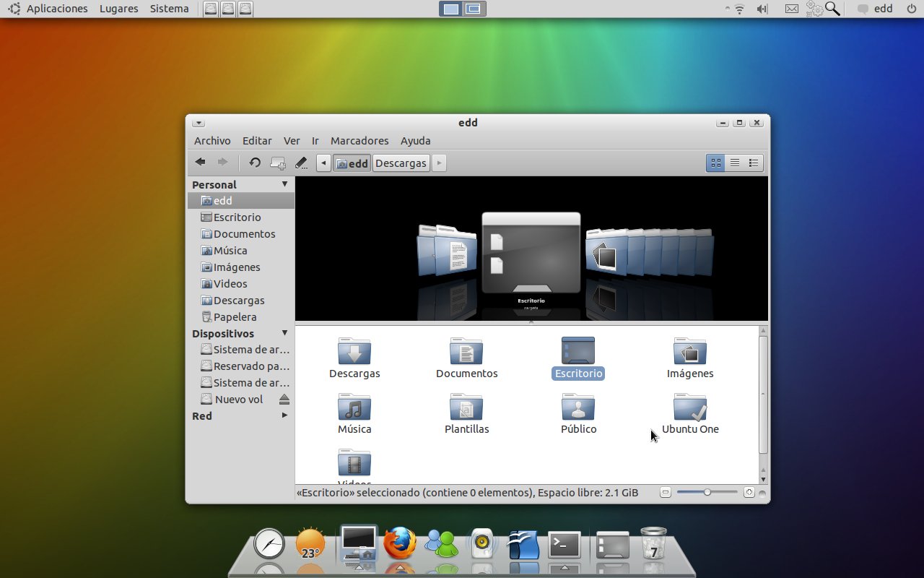This screenshot has width=924, height=578.
Task: Reload the current folder
Action: click(x=255, y=163)
